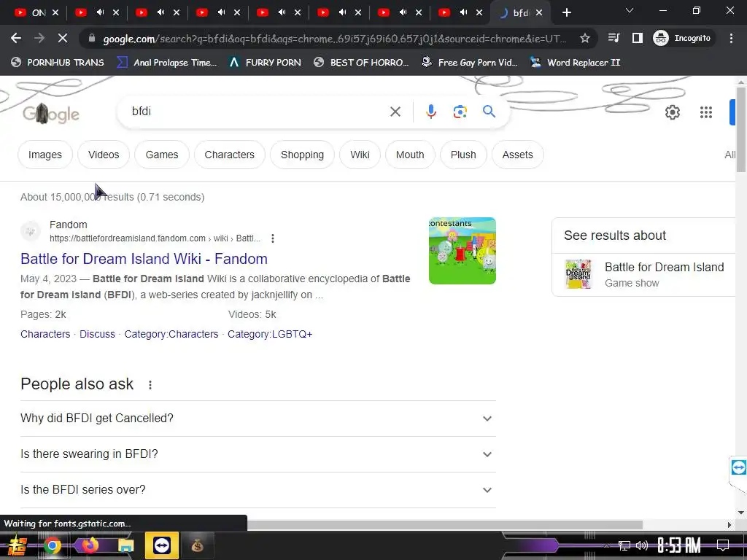
Task: Open more options for Fandom result
Action: (x=273, y=238)
